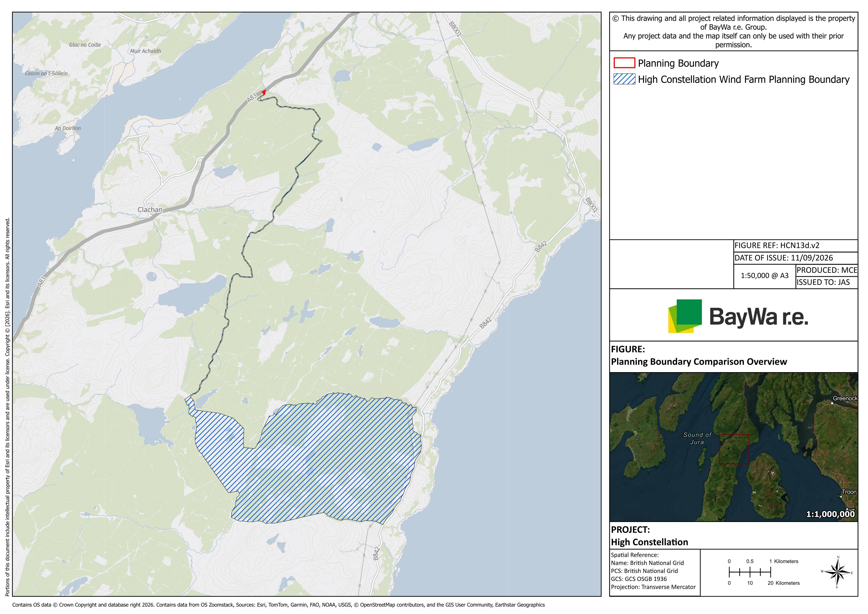The image size is (868, 614).
Task: Click the 'High Constellation' project name
Action: click(x=650, y=542)
